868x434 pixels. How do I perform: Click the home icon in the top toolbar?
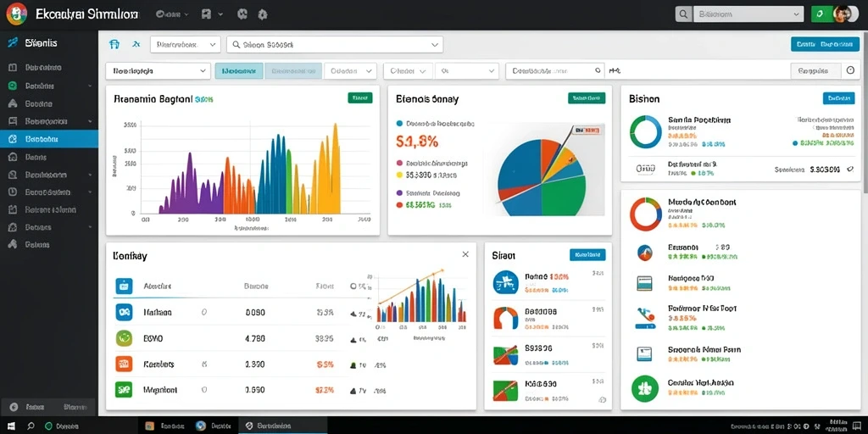click(x=114, y=44)
